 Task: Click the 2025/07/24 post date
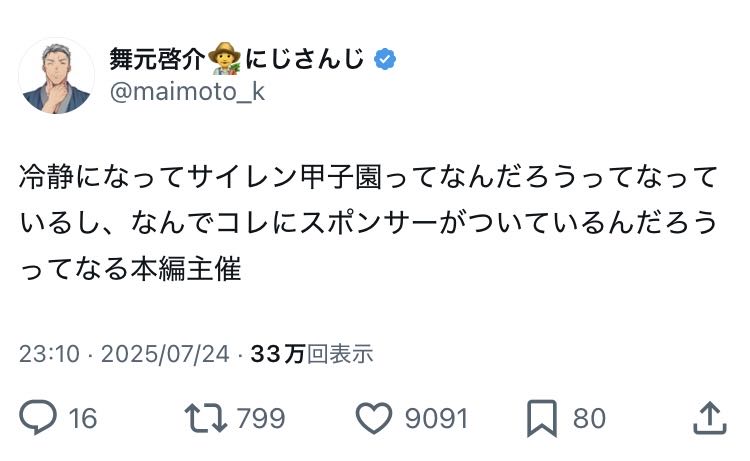(x=165, y=354)
